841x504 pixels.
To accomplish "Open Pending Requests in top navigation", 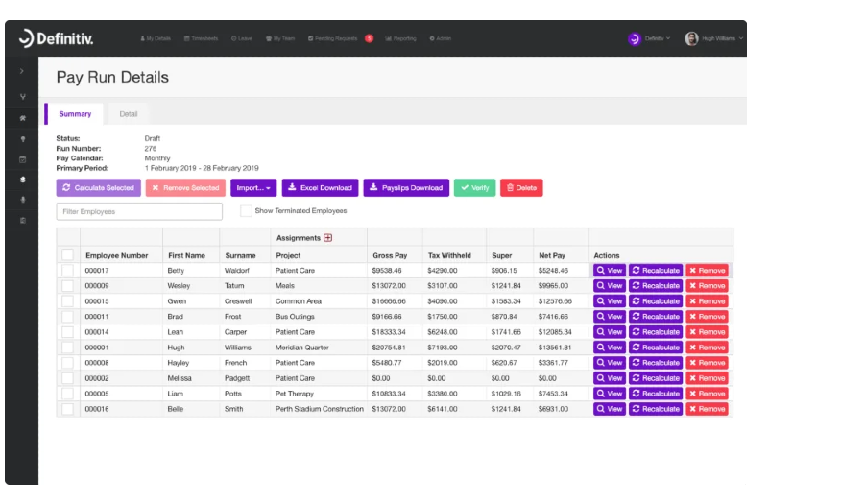I will tap(332, 38).
